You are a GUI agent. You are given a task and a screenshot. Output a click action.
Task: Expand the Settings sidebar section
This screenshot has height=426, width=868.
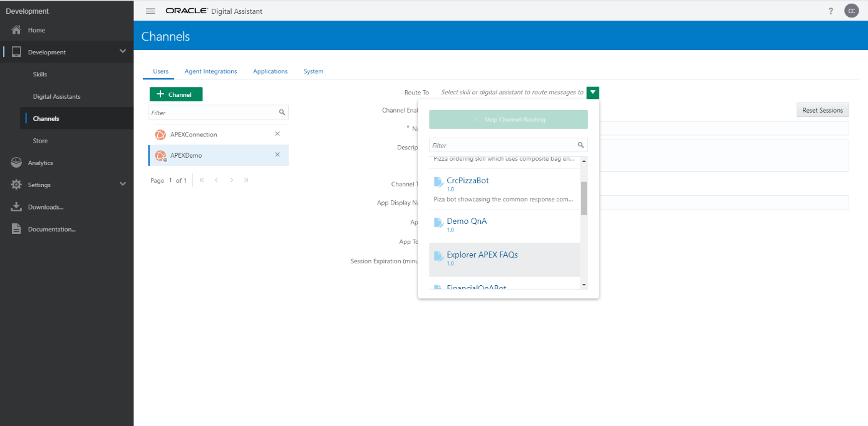click(x=123, y=184)
